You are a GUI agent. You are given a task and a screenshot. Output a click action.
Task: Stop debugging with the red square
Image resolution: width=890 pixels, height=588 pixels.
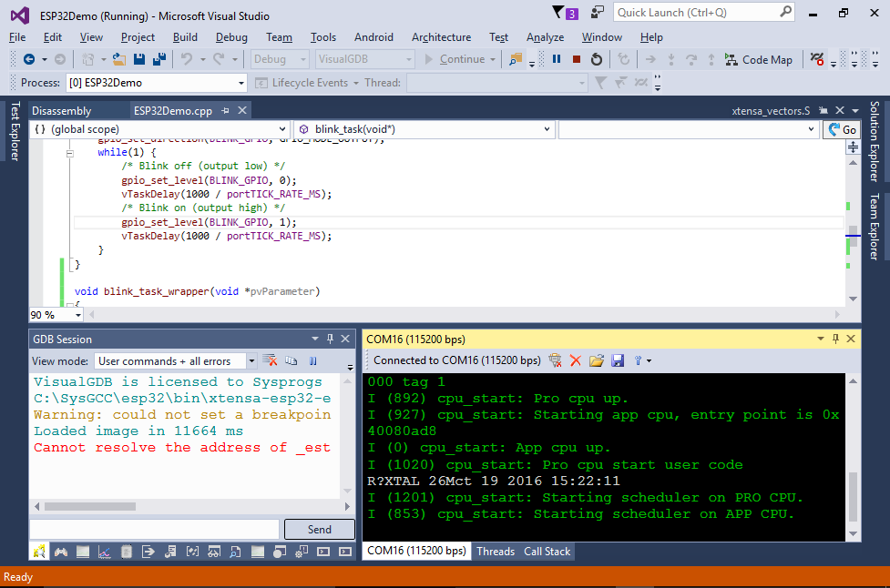tap(577, 59)
